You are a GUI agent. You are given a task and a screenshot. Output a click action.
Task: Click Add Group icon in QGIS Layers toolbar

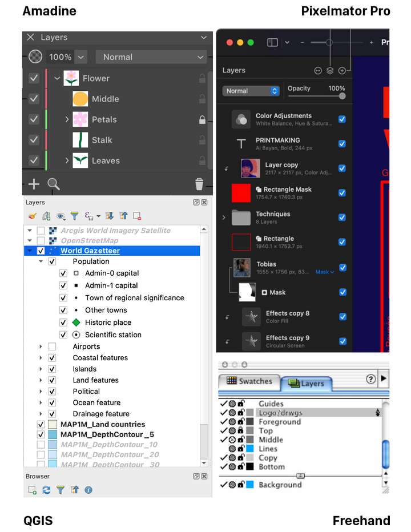click(46, 216)
